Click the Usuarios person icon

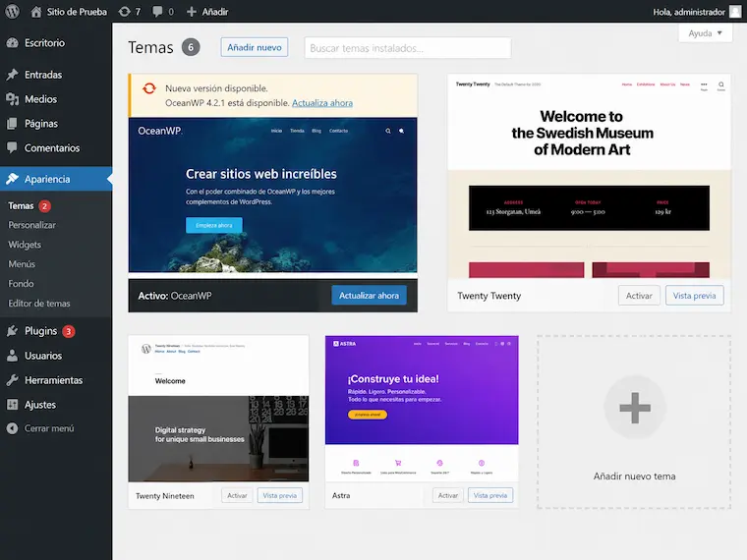tap(13, 356)
